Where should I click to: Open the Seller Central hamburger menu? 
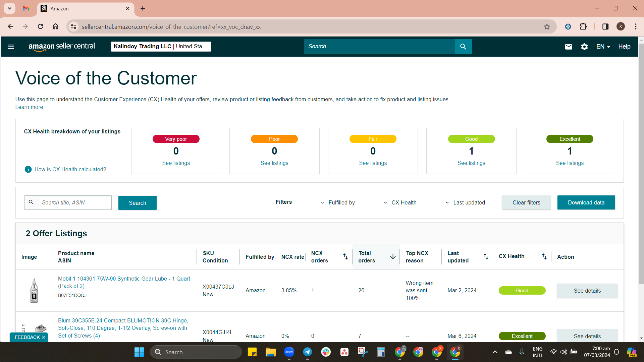click(11, 47)
